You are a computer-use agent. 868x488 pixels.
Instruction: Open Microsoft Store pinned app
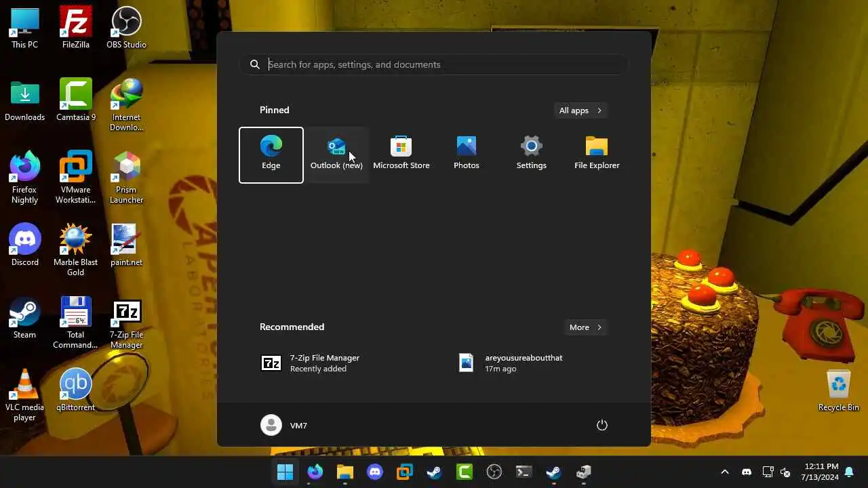pyautogui.click(x=401, y=155)
